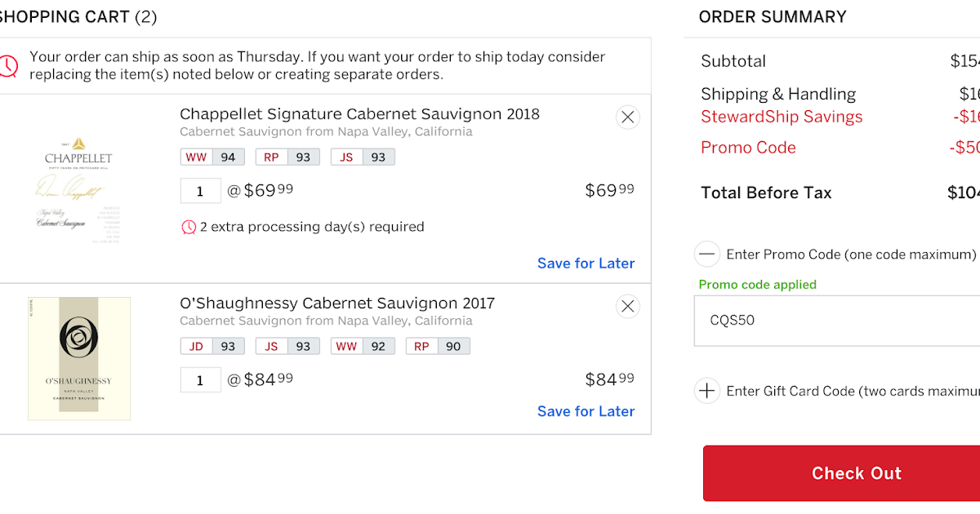
Task: Click the promo code field containing CQS50
Action: [x=833, y=321]
